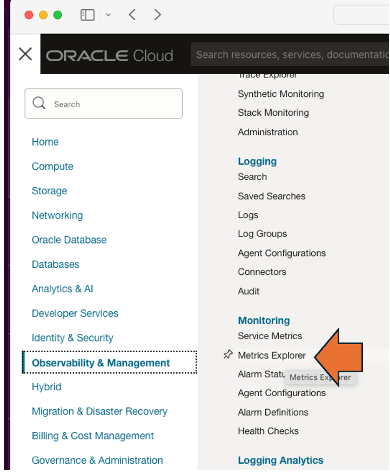Open Log Groups
390x474 pixels.
click(262, 234)
